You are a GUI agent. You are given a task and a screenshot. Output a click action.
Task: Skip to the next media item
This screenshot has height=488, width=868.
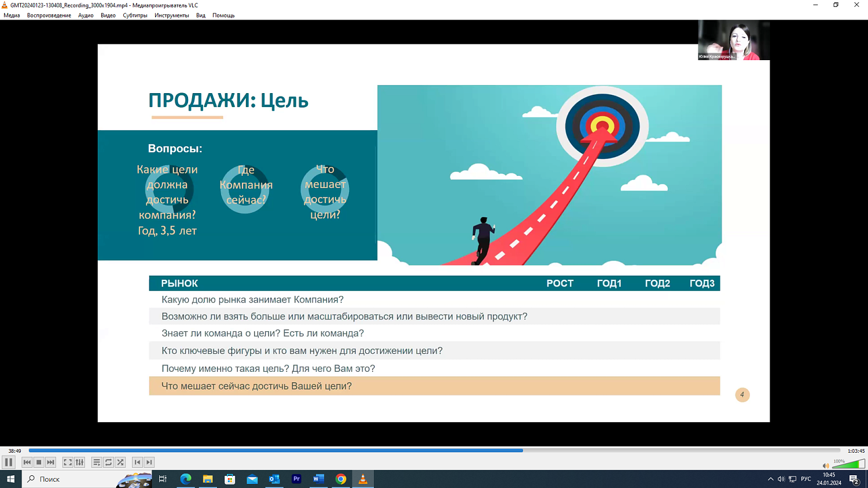coord(51,462)
